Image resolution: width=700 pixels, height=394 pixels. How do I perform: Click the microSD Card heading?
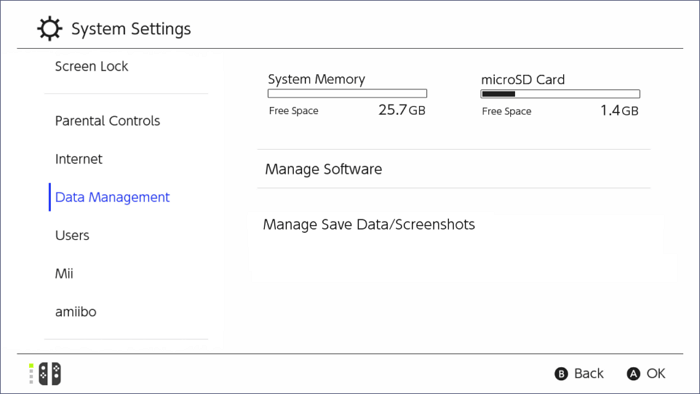[x=523, y=80]
